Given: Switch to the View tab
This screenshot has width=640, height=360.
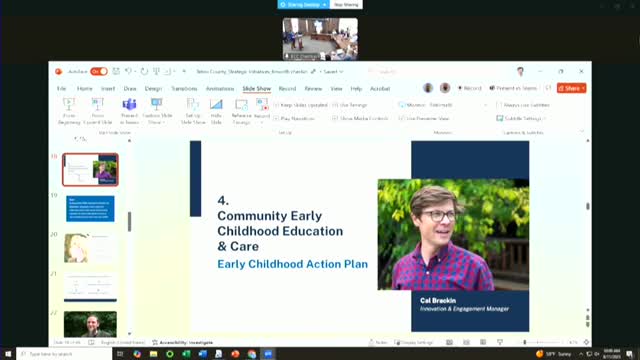Looking at the screenshot, I should 336,89.
